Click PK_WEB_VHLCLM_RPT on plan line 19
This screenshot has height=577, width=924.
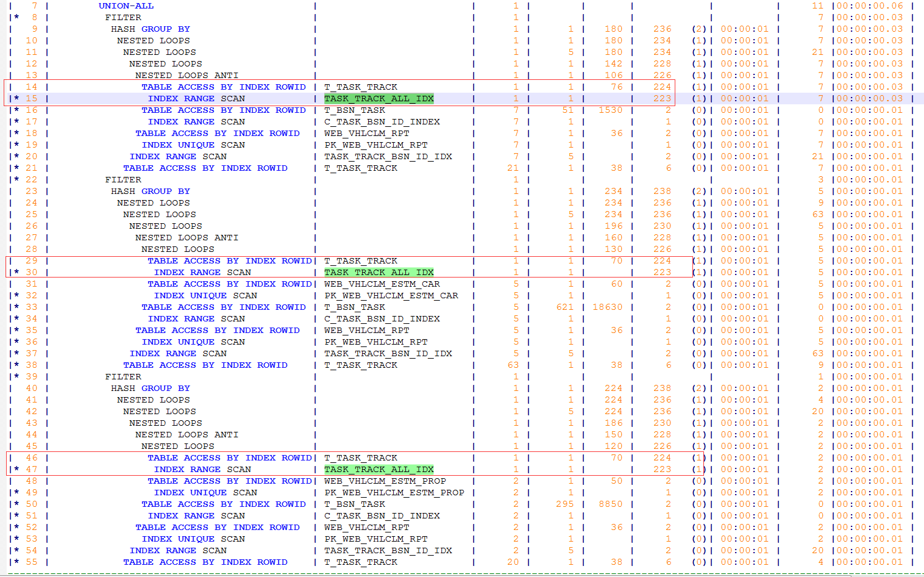click(x=376, y=145)
